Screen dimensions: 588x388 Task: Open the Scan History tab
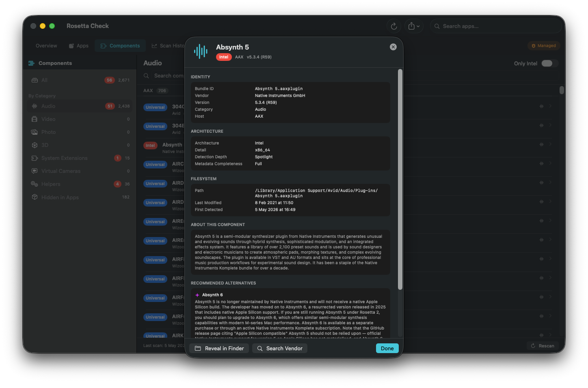tap(168, 46)
